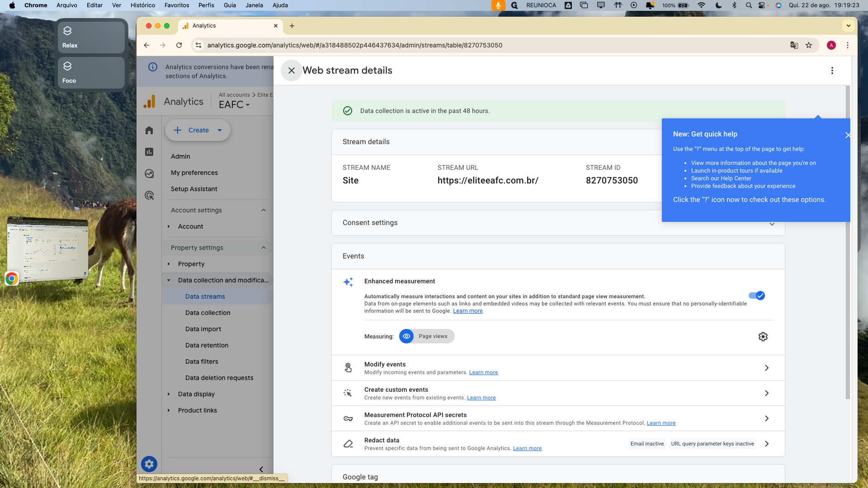Image resolution: width=868 pixels, height=488 pixels.
Task: Open Modify events row
Action: pyautogui.click(x=558, y=368)
